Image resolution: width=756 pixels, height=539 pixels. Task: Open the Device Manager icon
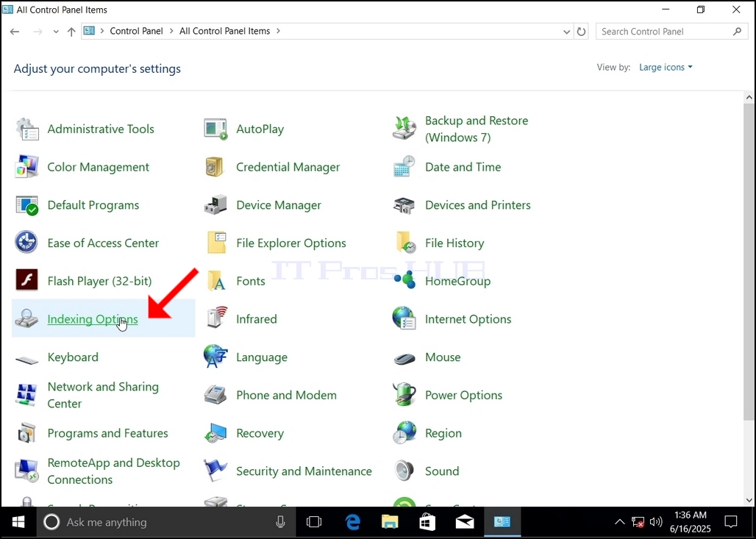215,205
